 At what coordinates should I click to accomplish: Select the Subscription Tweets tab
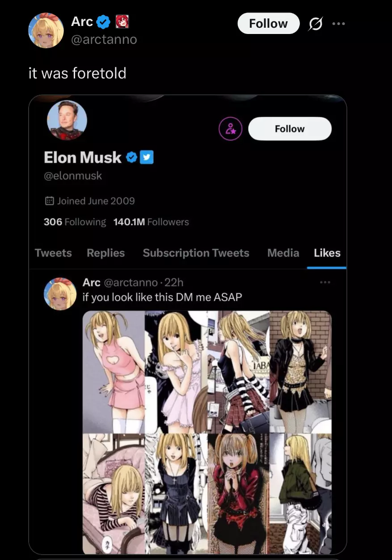coord(196,253)
